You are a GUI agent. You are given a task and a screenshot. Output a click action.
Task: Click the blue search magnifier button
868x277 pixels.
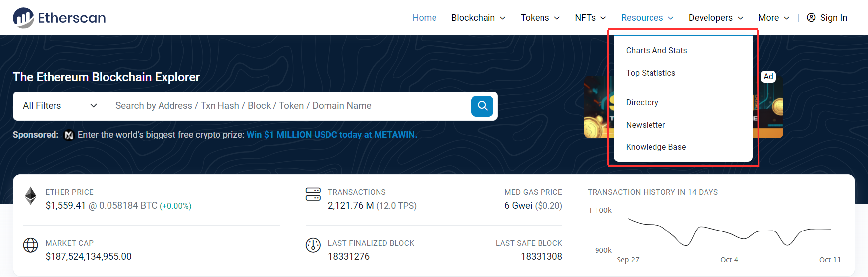click(x=482, y=106)
